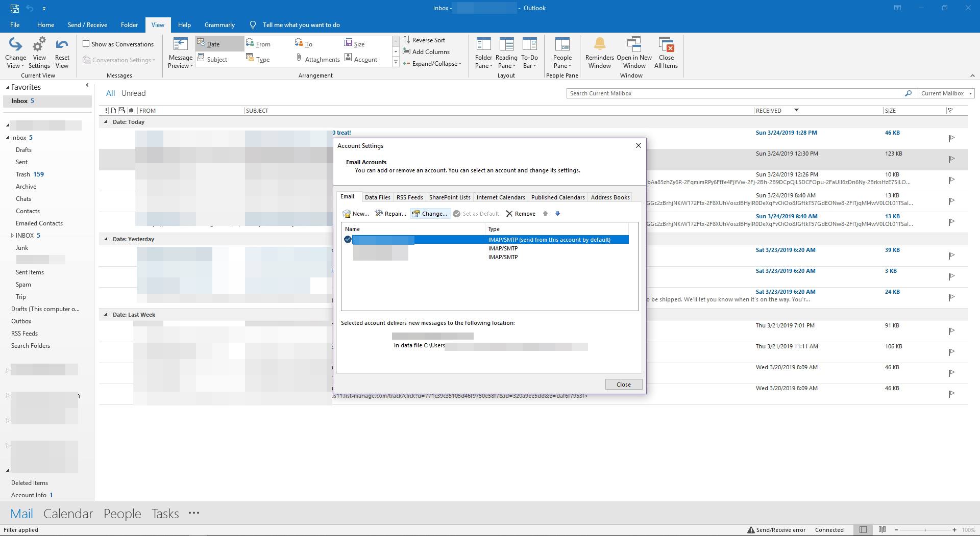Switch to People view
The height and width of the screenshot is (536, 980).
122,514
